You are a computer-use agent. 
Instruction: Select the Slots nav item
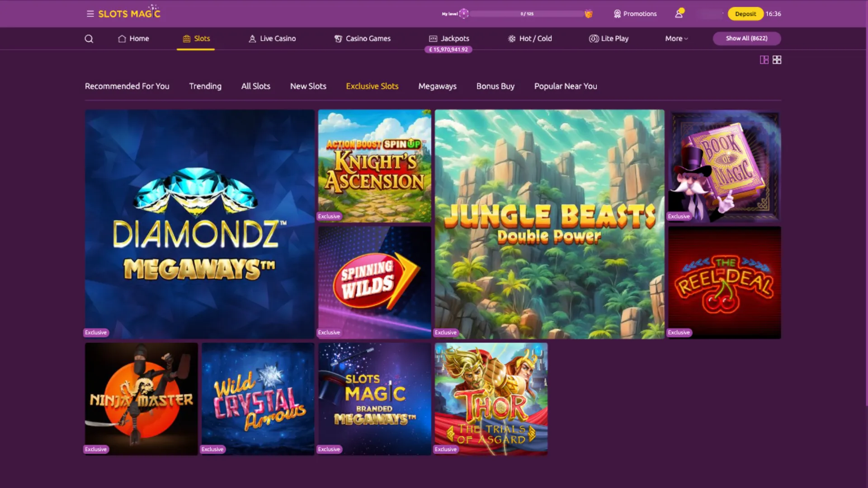[196, 38]
